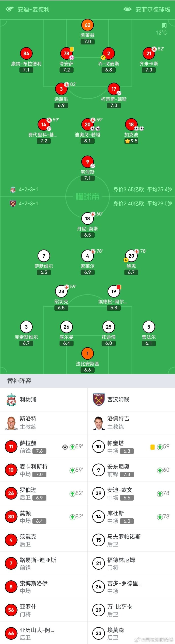Select substitute 安东尼奥 number 9 row
The height and width of the screenshot is (644, 175).
[x=131, y=470]
